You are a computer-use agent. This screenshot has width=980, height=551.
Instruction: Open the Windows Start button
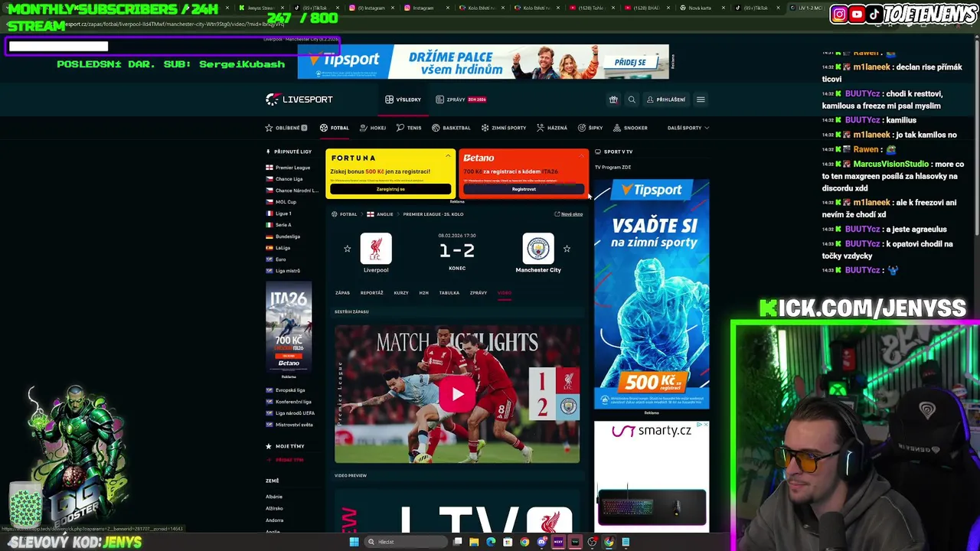point(354,542)
